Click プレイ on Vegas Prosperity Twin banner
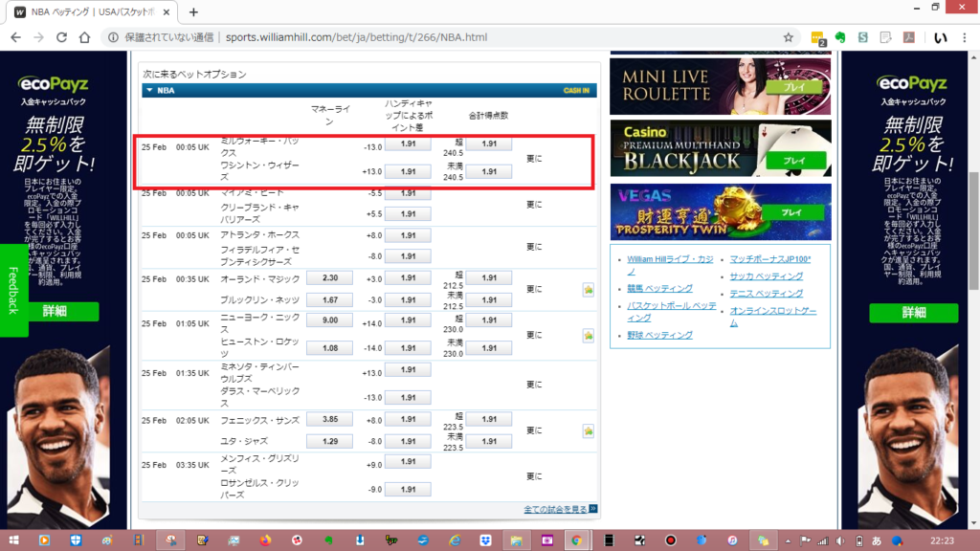Screen dimensions: 980x551 coord(791,212)
